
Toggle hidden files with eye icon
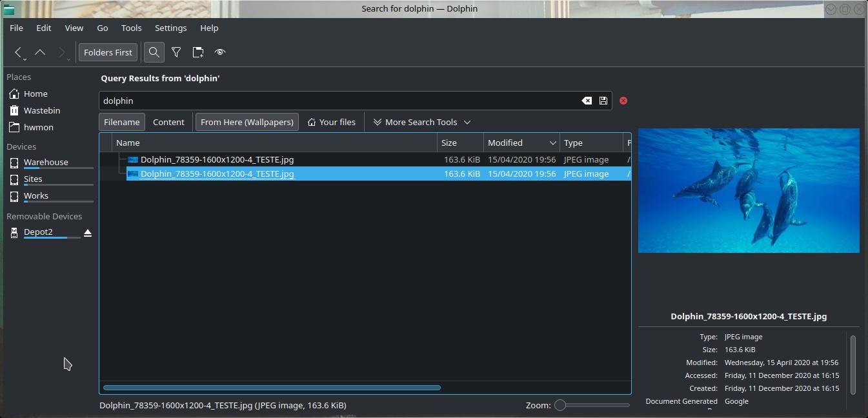(220, 52)
